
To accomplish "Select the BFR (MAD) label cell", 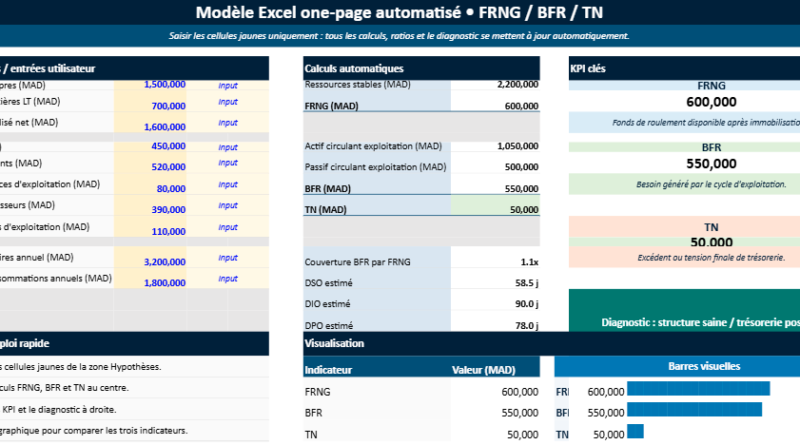I will 377,184.
